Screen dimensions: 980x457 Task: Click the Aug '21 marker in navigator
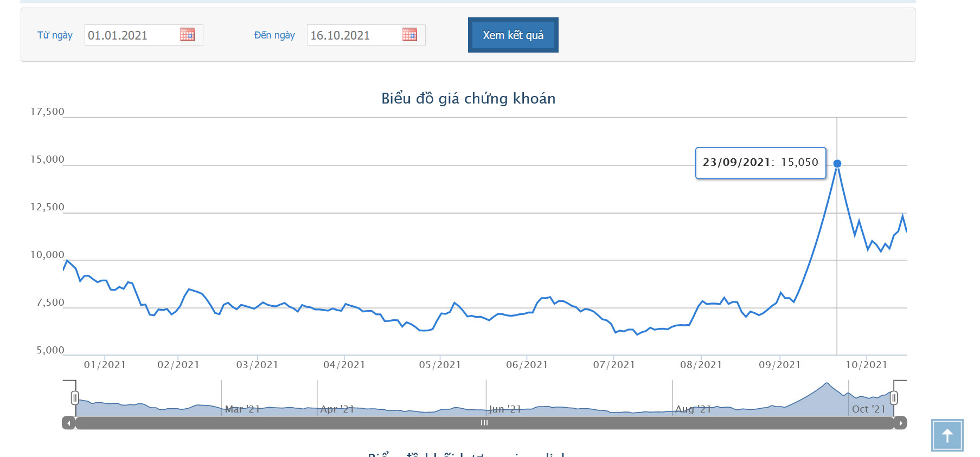tap(693, 409)
